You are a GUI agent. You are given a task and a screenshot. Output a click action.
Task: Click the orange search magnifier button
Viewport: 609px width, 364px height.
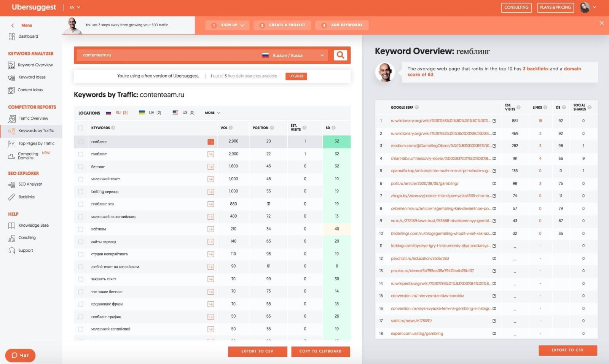tap(340, 55)
